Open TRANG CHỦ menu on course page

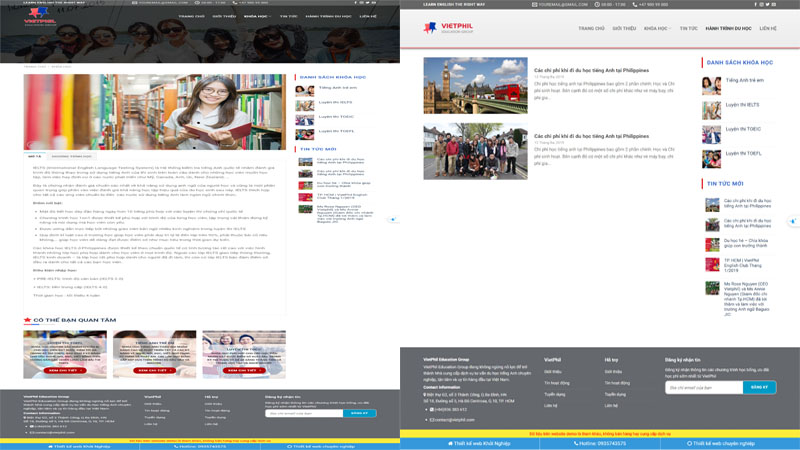[191, 16]
